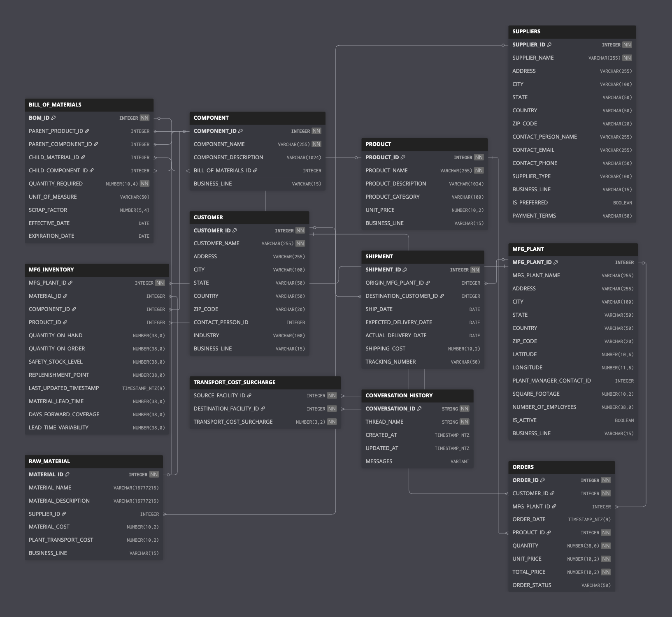Select the LATITUDE row in MFG_PLANT

573,355
